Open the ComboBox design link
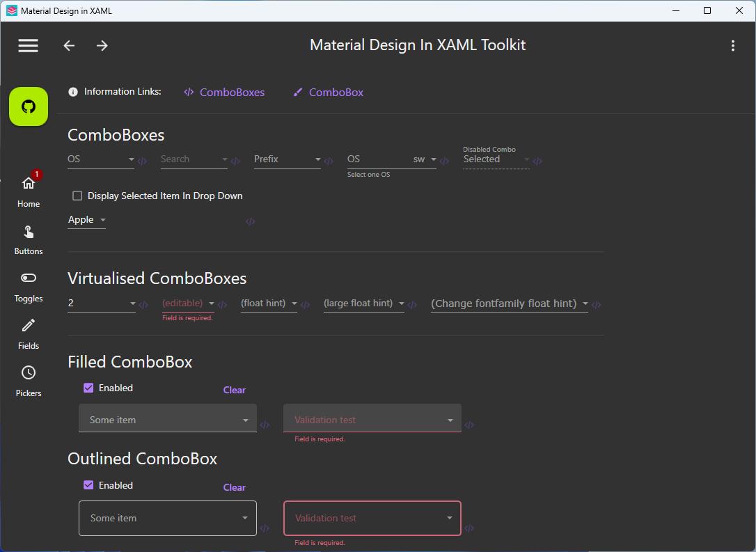 329,92
